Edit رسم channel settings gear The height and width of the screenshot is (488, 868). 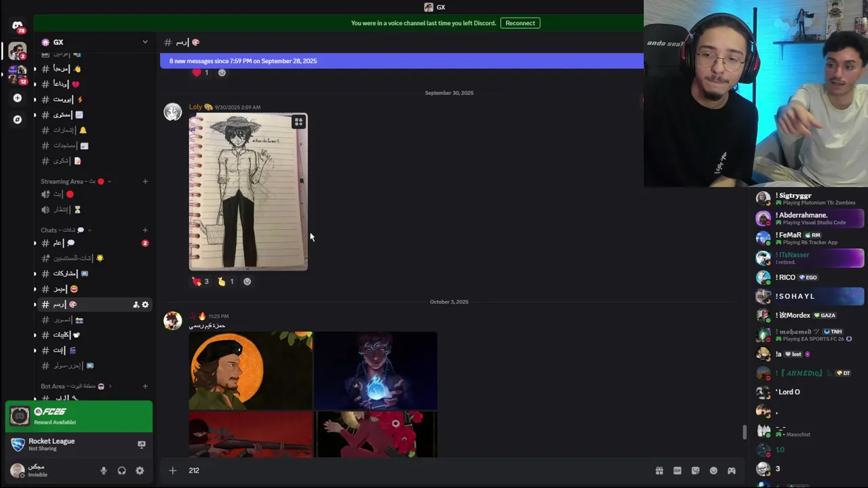(145, 305)
